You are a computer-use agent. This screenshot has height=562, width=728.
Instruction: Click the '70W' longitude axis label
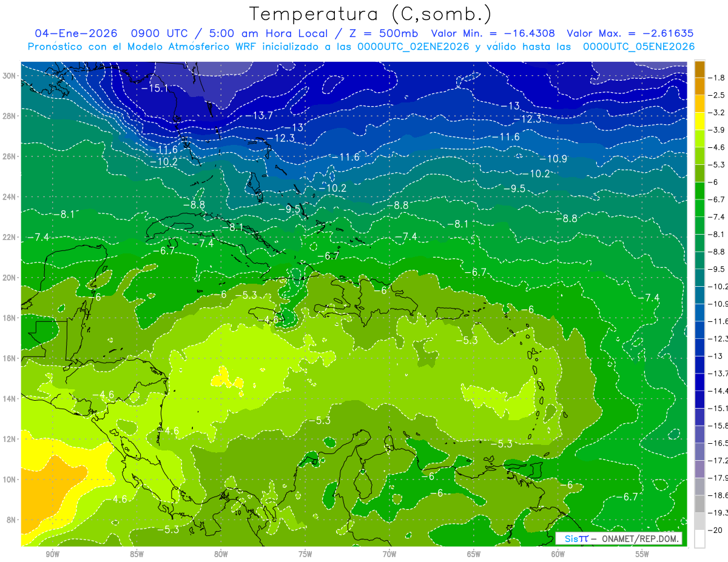point(389,554)
